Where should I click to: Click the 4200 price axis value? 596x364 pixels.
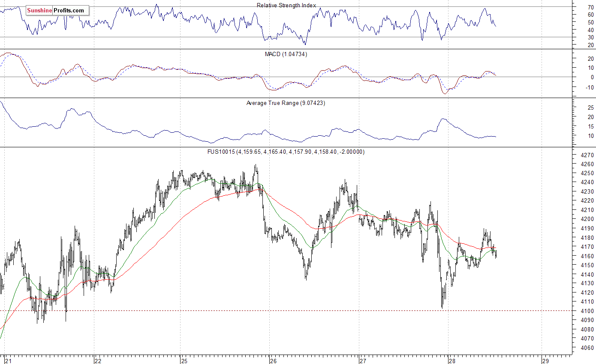[x=588, y=219]
